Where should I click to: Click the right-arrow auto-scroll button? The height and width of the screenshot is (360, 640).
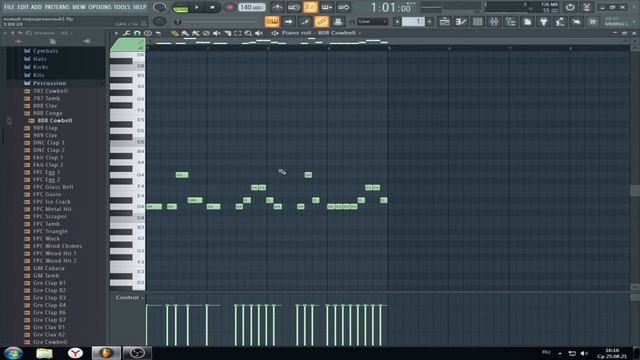coord(289,21)
